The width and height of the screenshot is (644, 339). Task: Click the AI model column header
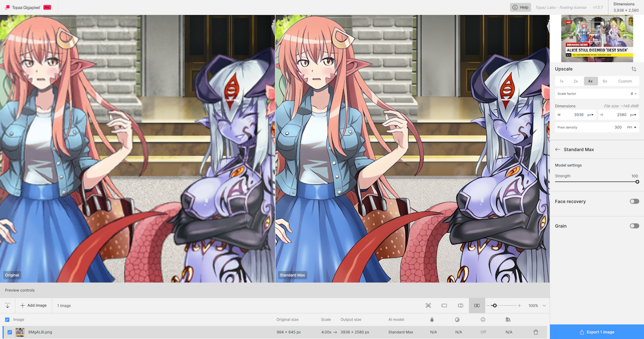click(396, 319)
